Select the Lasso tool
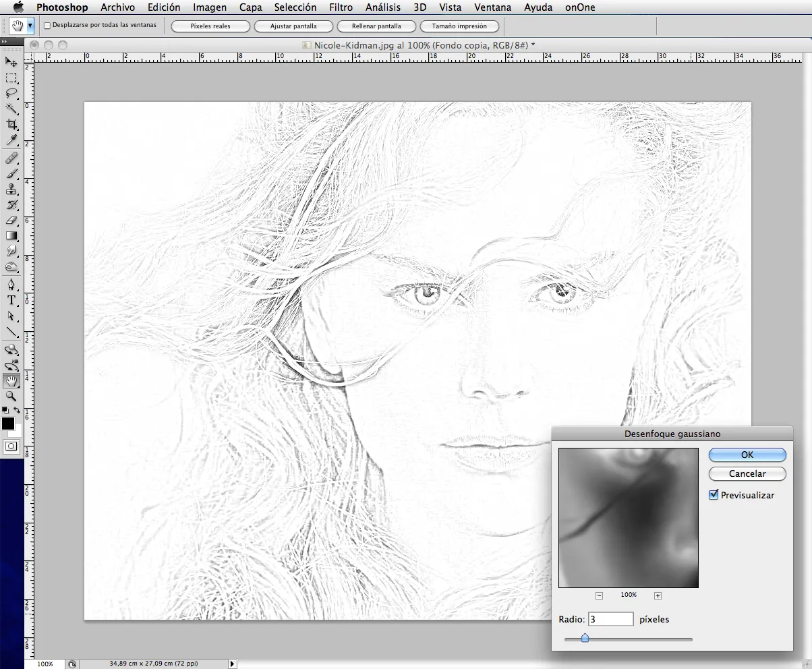Image resolution: width=812 pixels, height=669 pixels. [x=11, y=93]
